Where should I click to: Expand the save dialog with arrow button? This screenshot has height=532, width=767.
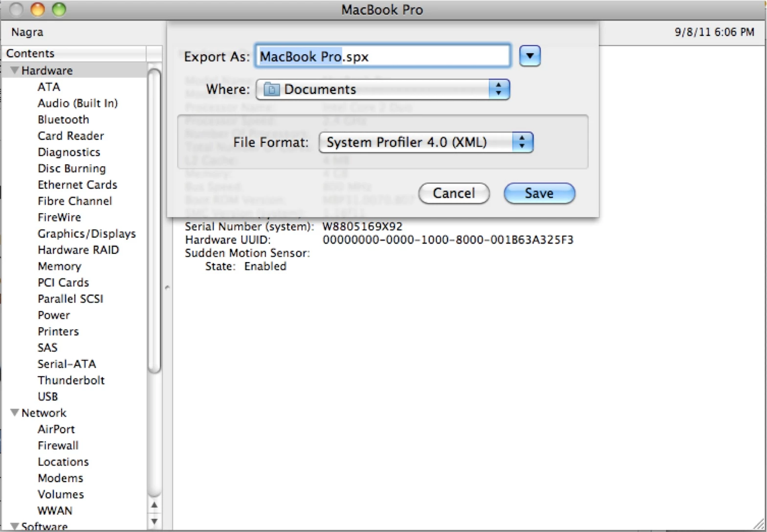[530, 56]
